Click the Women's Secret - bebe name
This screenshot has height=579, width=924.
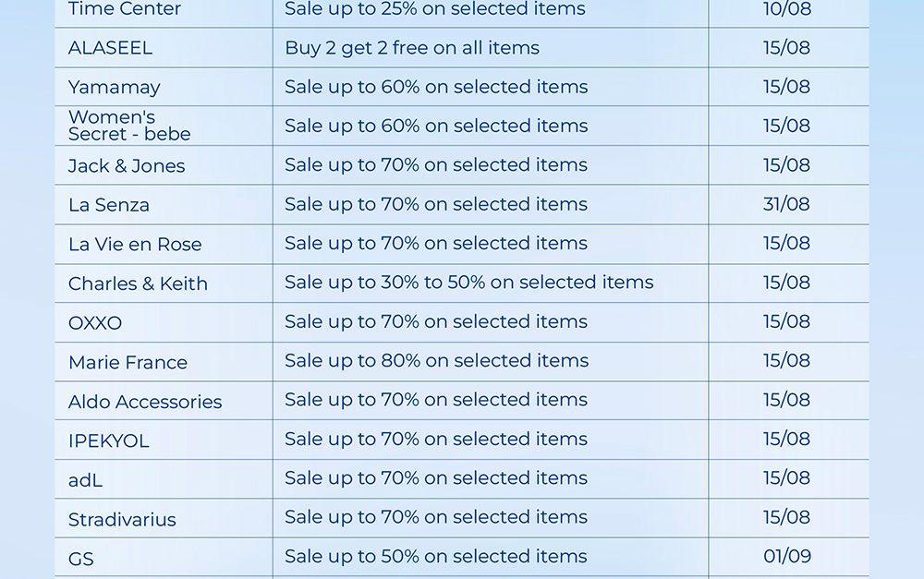[129, 126]
